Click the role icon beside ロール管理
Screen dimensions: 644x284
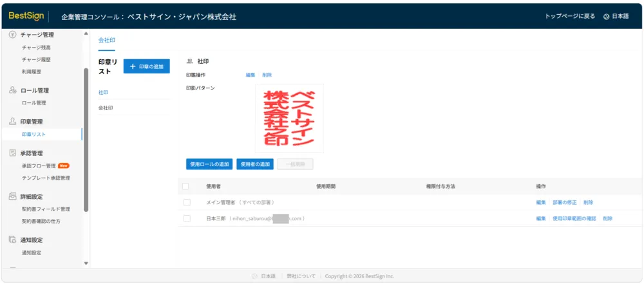(x=13, y=90)
